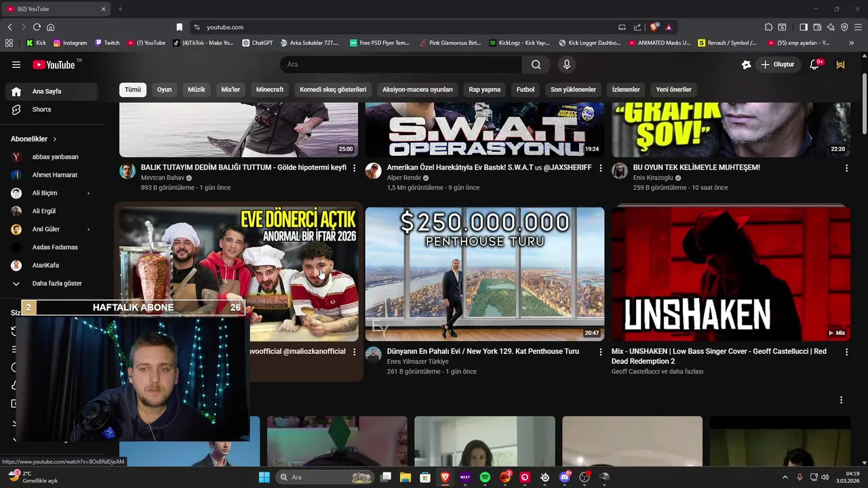
Task: Open the account avatar menu
Action: pos(841,64)
